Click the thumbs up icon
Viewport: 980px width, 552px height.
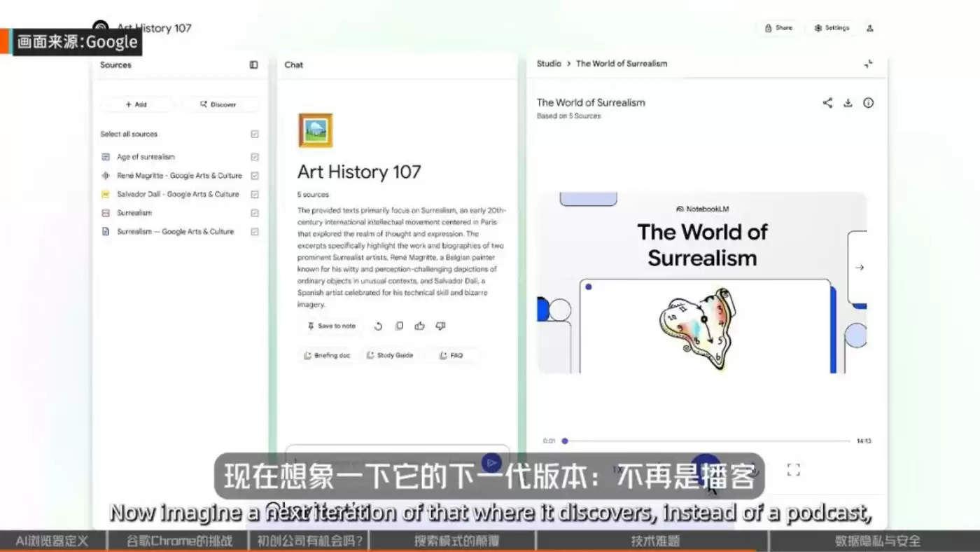click(x=419, y=326)
